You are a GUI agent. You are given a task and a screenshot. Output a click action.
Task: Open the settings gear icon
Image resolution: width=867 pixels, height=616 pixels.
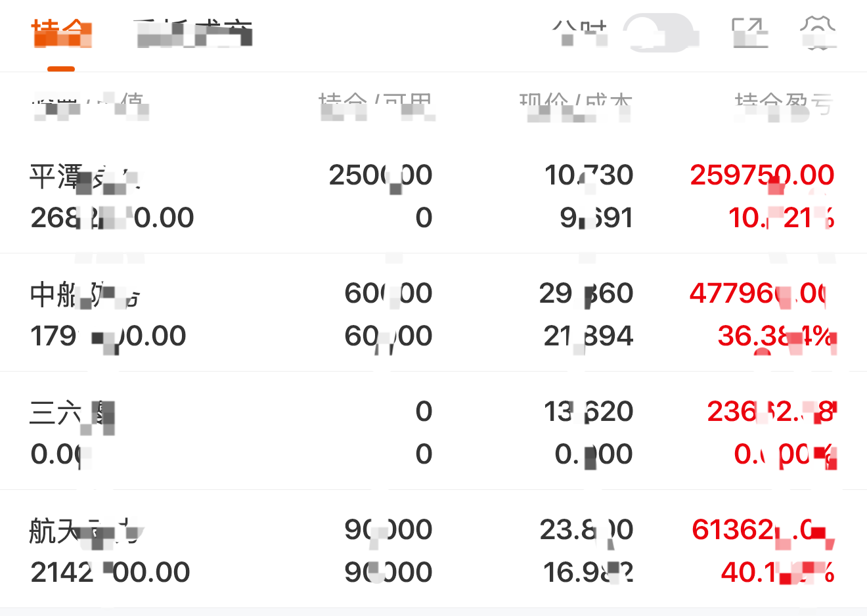[x=818, y=33]
